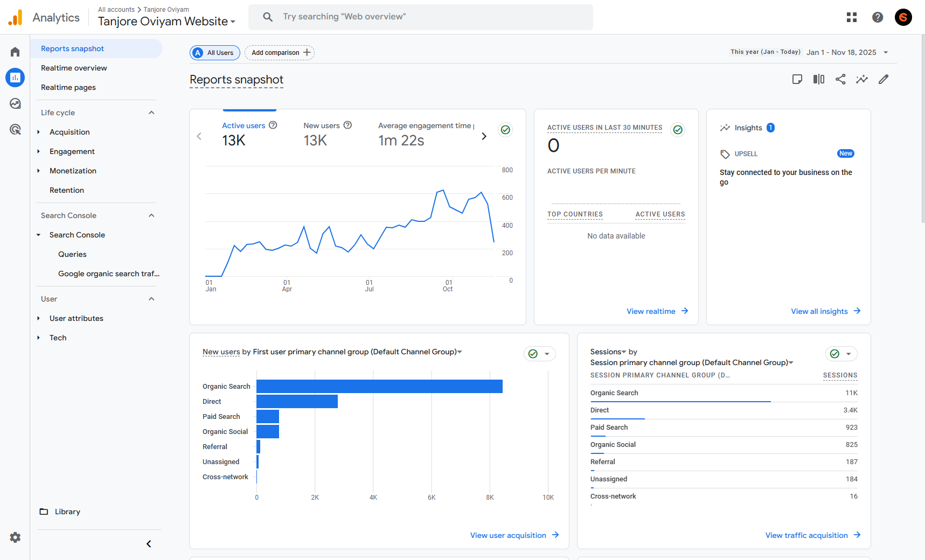Collapse the Life cycle section
925x560 pixels.
(151, 113)
